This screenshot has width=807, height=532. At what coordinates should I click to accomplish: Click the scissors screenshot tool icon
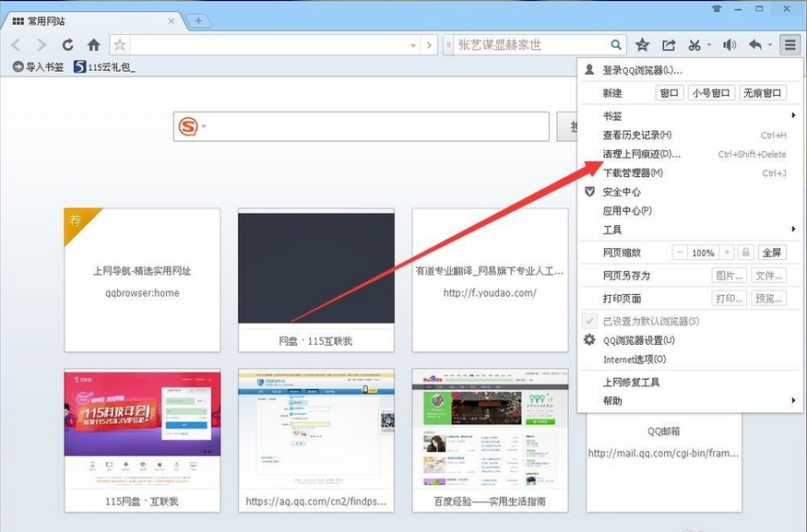coord(694,44)
